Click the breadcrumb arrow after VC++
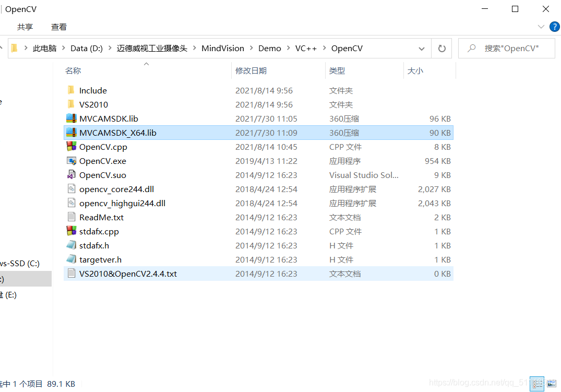 tap(326, 48)
